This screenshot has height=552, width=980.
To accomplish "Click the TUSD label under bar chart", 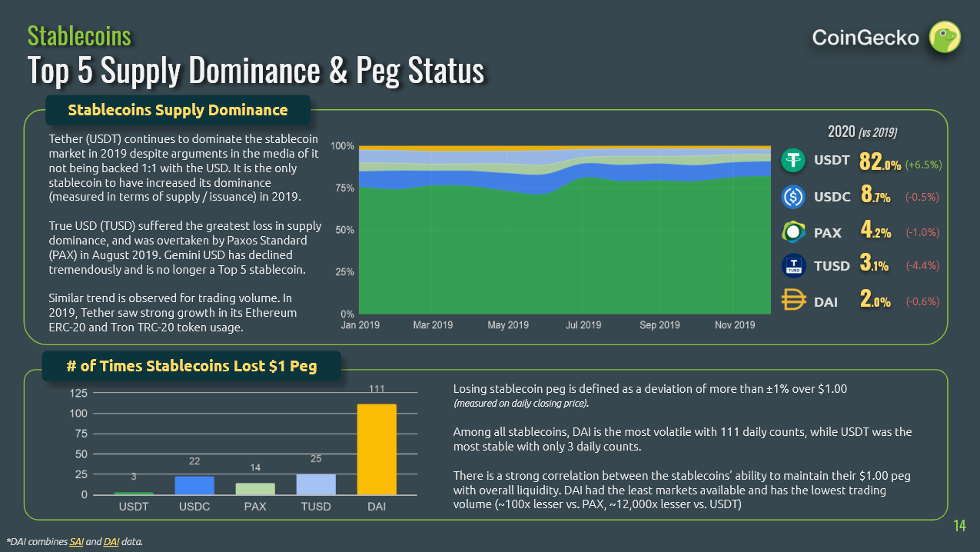I will pos(316,507).
